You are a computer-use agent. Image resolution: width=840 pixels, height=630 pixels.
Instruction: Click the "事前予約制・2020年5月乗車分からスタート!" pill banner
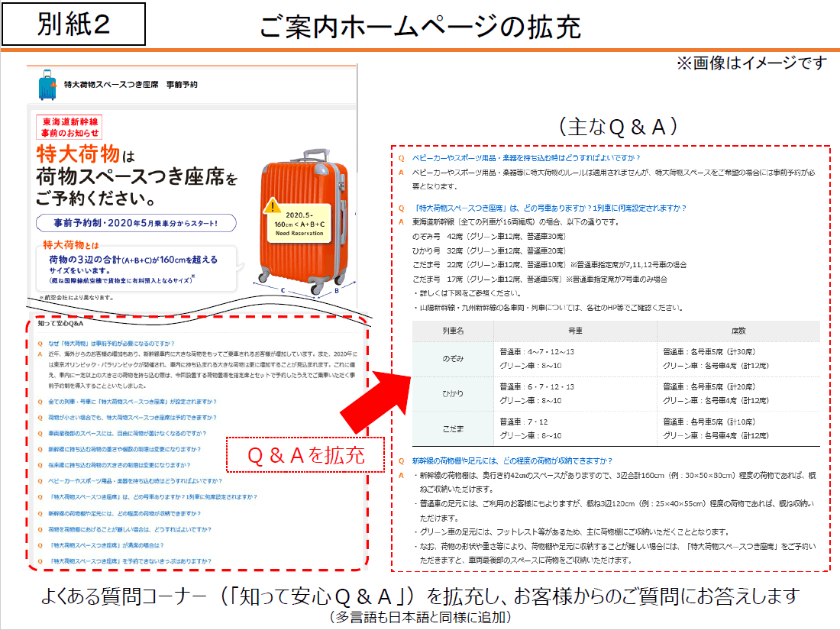[x=136, y=223]
